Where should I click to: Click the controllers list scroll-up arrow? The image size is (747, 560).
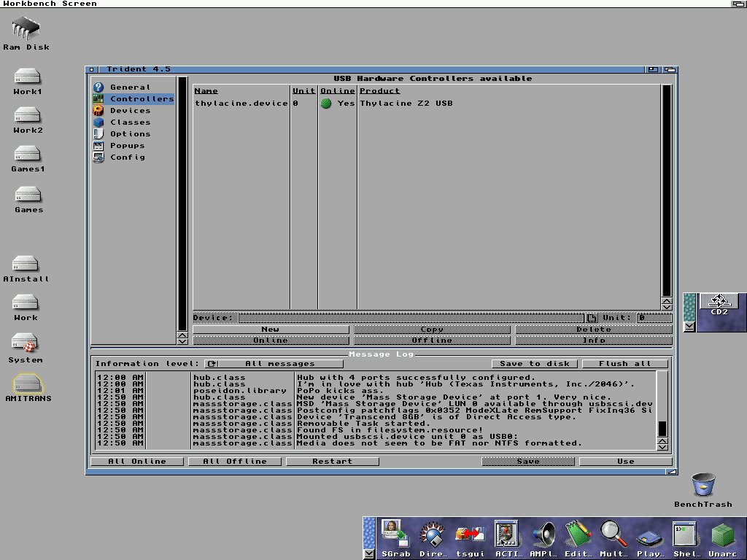(x=667, y=301)
